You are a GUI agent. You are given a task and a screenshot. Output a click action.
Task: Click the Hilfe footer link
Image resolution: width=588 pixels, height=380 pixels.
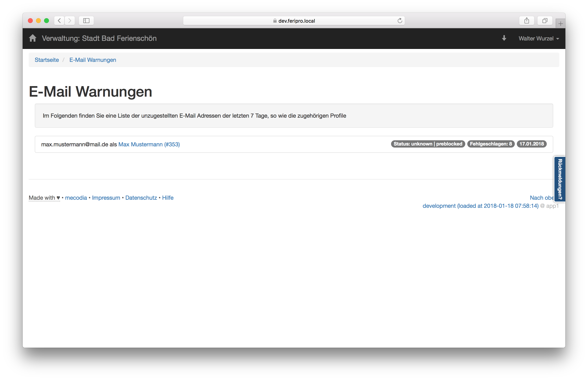pos(168,198)
